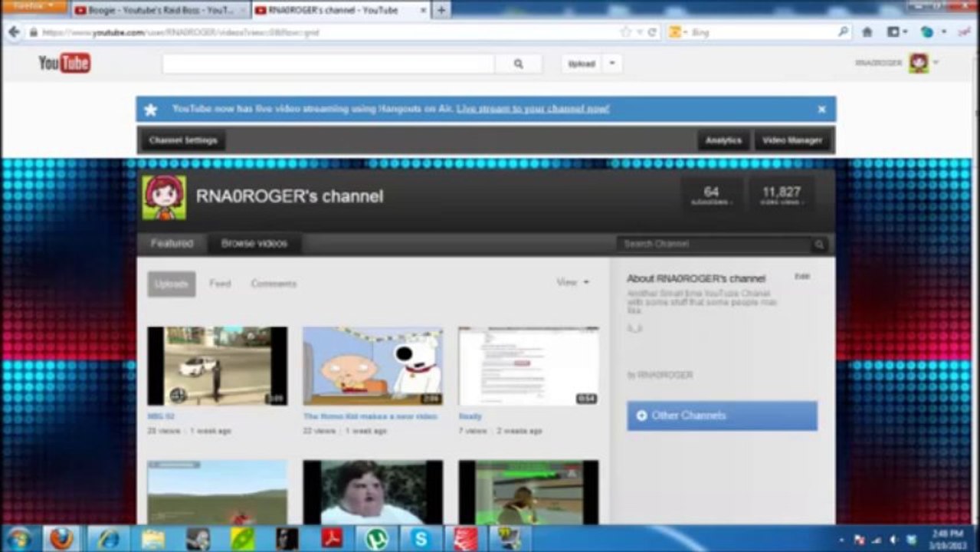This screenshot has width=980, height=552.
Task: Open Channel Settings
Action: click(183, 140)
